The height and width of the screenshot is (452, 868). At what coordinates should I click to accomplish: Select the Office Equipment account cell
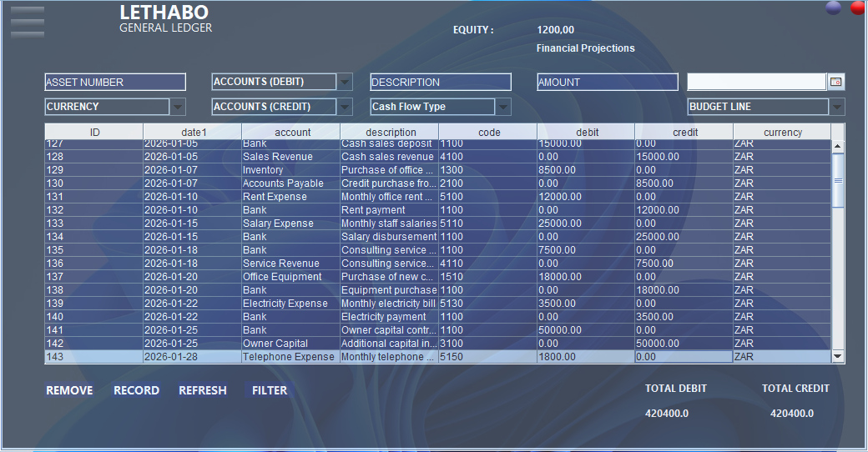tap(291, 277)
